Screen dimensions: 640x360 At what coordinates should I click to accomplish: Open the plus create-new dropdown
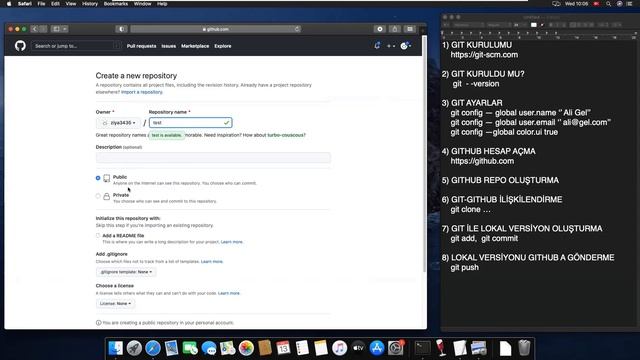(x=391, y=46)
